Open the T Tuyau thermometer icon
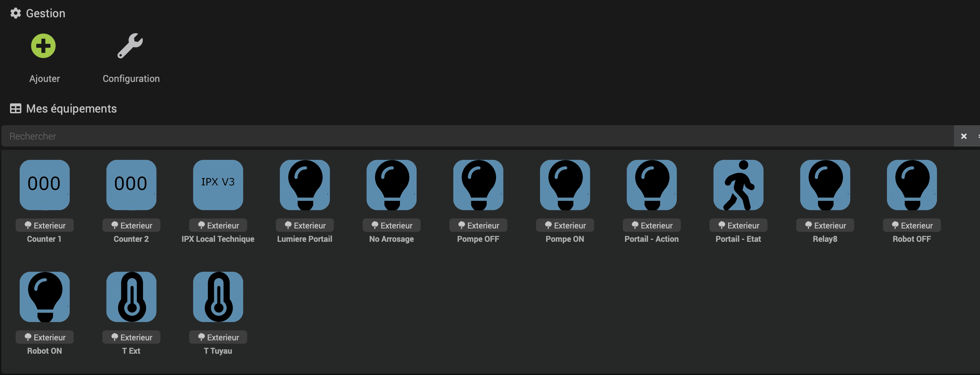Viewport: 980px width, 375px height. (217, 297)
